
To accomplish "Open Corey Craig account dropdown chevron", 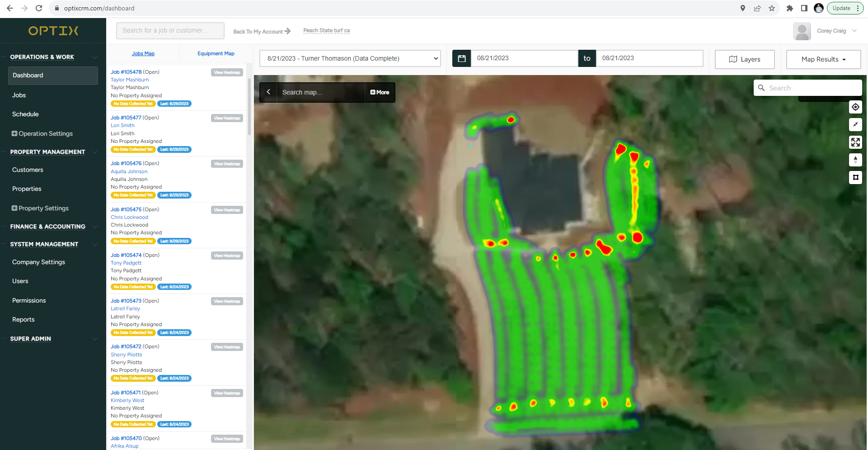I will [854, 31].
